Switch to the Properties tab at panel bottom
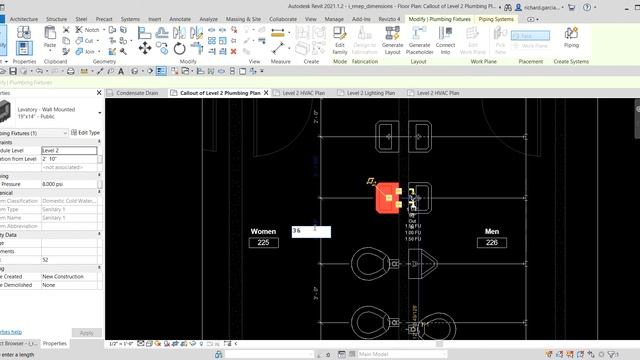 pyautogui.click(x=55, y=344)
